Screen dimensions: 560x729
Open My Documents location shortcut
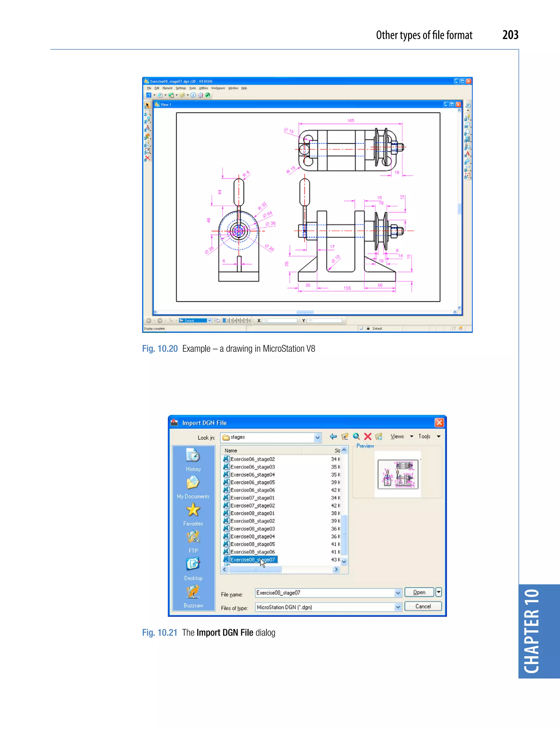(193, 487)
